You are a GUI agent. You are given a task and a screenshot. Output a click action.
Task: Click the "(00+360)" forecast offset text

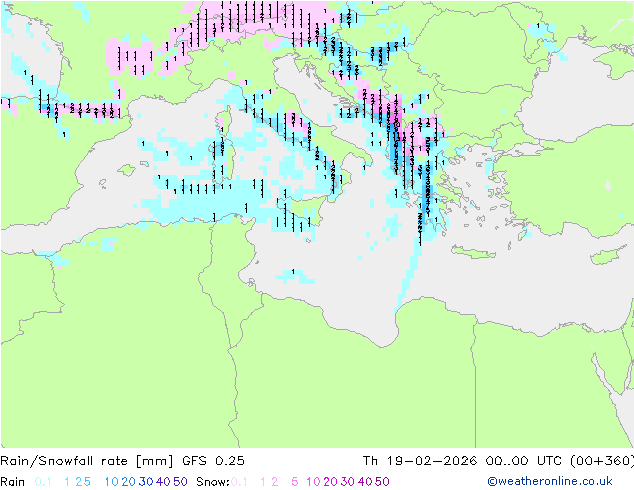click(602, 461)
